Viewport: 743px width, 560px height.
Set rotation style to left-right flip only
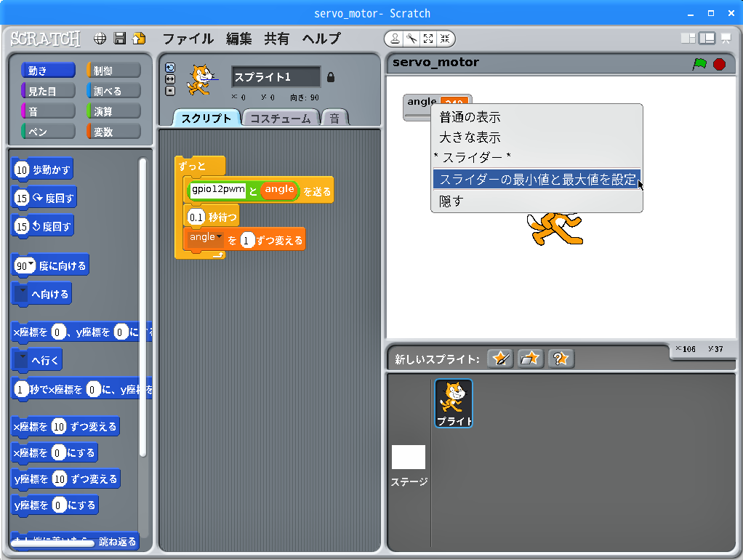click(170, 79)
